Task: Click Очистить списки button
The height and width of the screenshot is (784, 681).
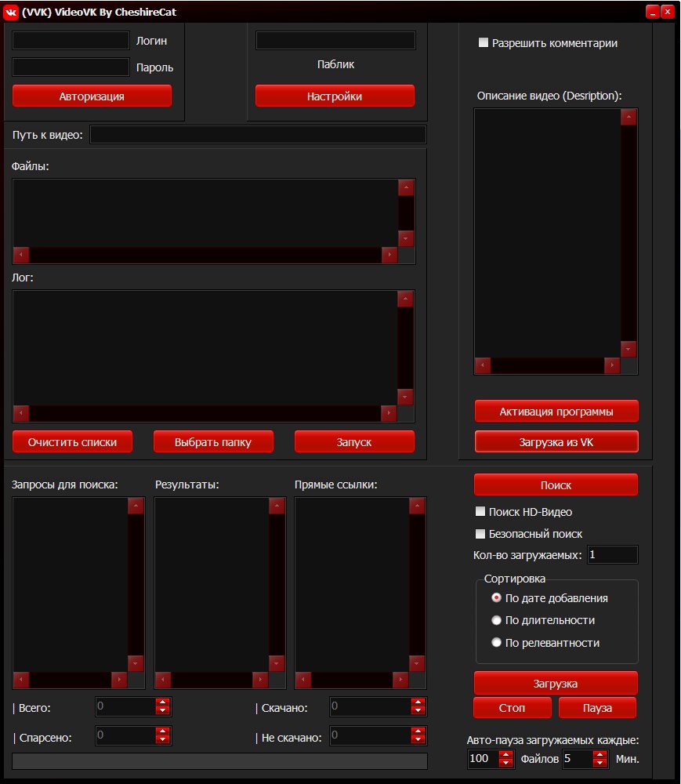Action: [x=72, y=442]
